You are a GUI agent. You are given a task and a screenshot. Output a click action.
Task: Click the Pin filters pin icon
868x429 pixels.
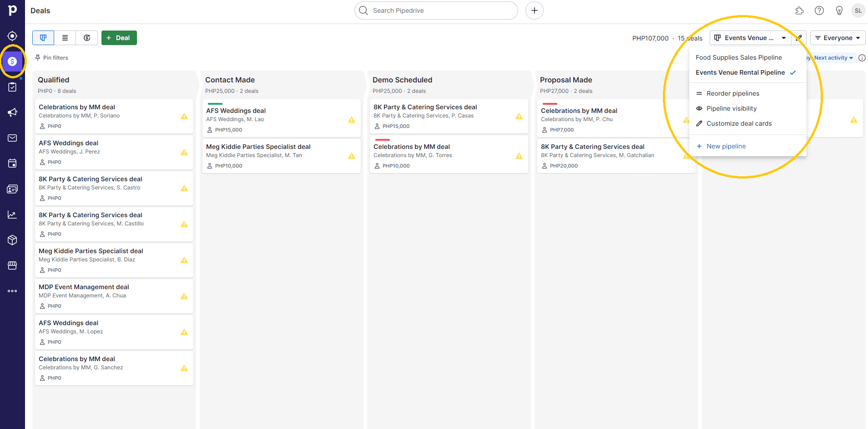coord(38,58)
